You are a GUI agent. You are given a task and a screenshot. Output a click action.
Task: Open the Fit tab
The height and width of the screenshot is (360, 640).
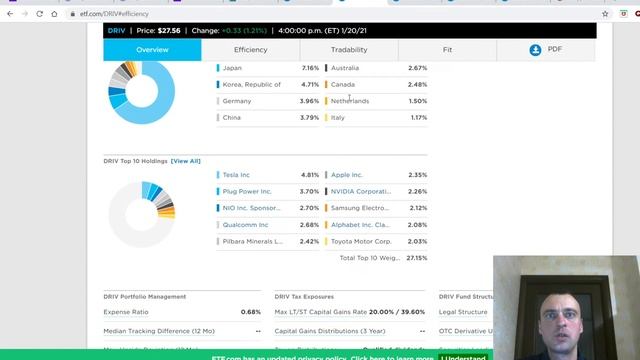[x=447, y=50]
